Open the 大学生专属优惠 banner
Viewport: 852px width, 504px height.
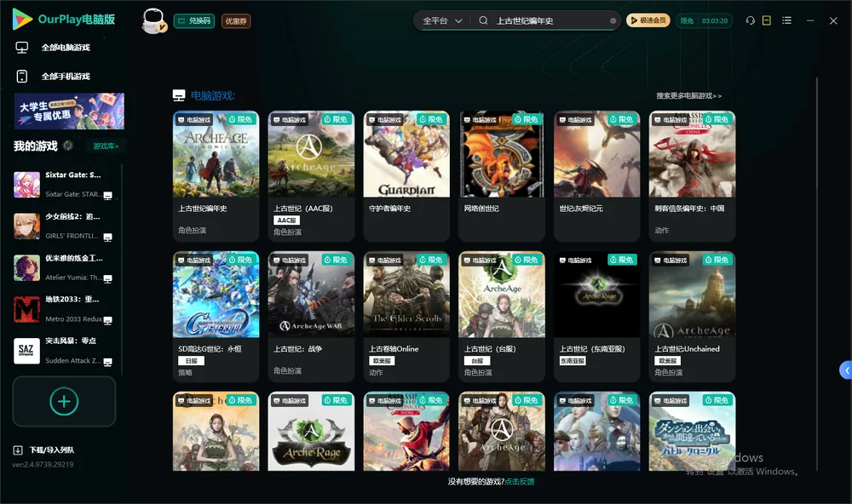point(69,112)
